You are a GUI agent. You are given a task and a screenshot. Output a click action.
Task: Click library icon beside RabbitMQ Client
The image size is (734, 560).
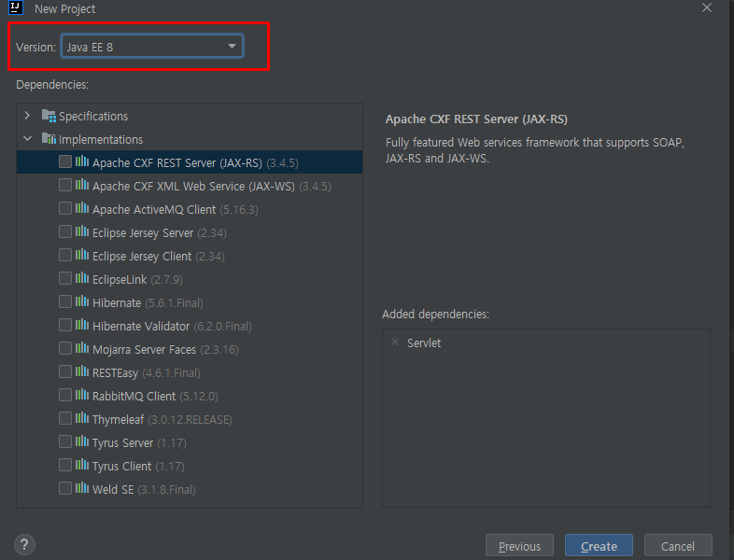click(82, 395)
